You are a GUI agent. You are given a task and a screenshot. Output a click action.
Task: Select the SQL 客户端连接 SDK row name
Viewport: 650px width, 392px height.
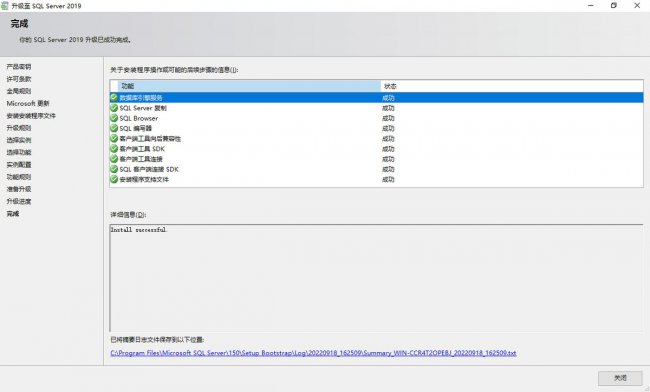pos(149,169)
